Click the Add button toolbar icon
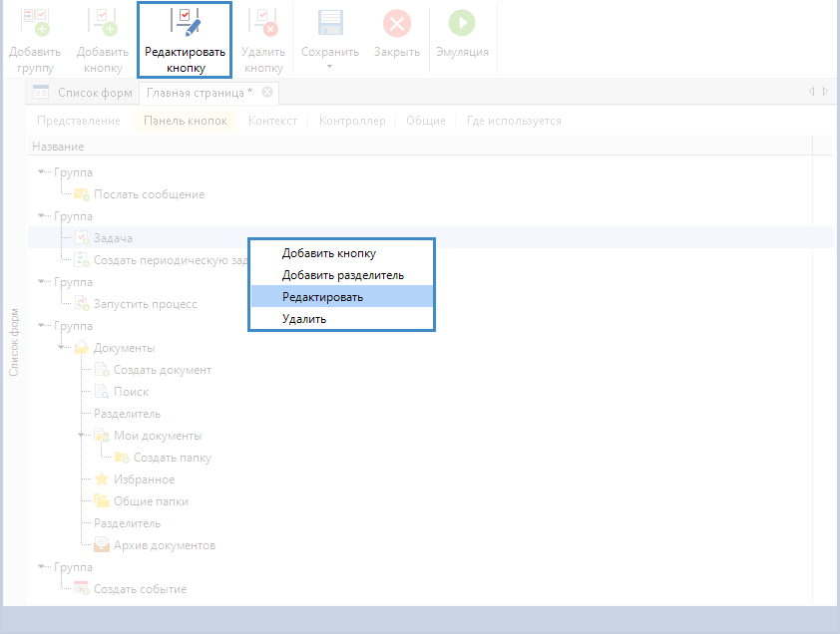This screenshot has width=840, height=634. tap(103, 23)
